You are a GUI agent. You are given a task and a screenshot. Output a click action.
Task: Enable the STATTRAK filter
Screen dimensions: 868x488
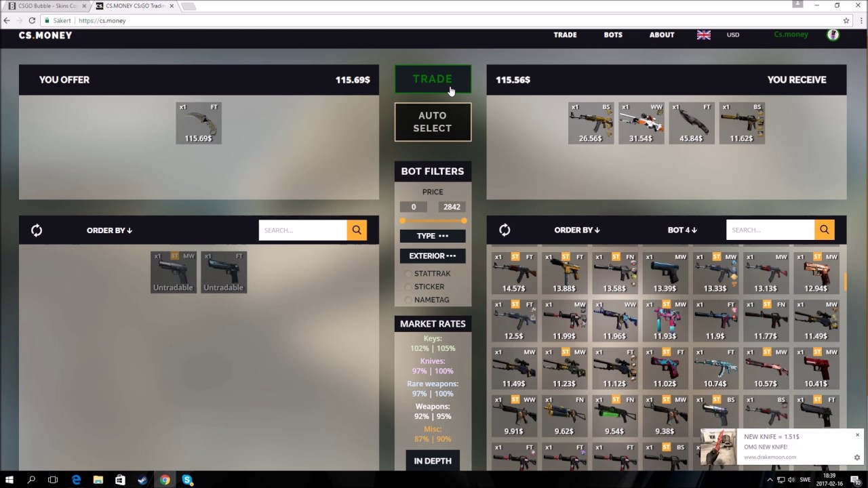click(408, 274)
